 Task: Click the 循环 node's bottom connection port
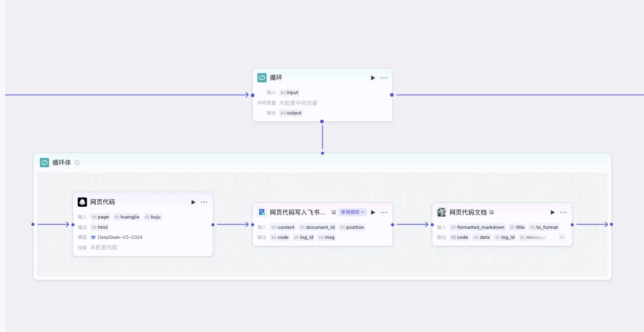click(322, 122)
